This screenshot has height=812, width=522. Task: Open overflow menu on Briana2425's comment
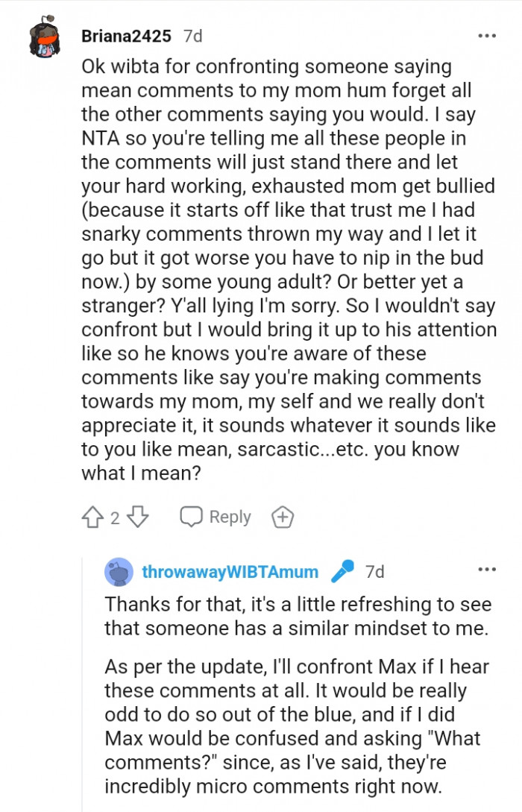coord(485,35)
